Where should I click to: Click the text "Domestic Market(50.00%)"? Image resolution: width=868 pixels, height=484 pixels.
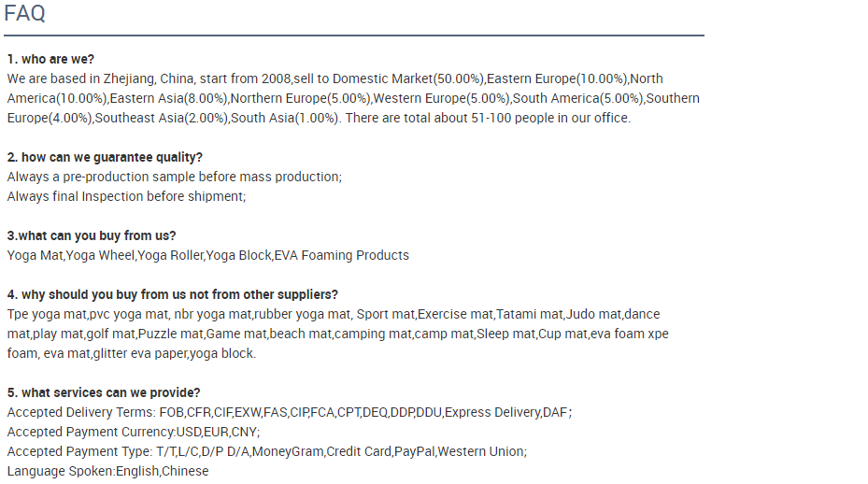408,78
